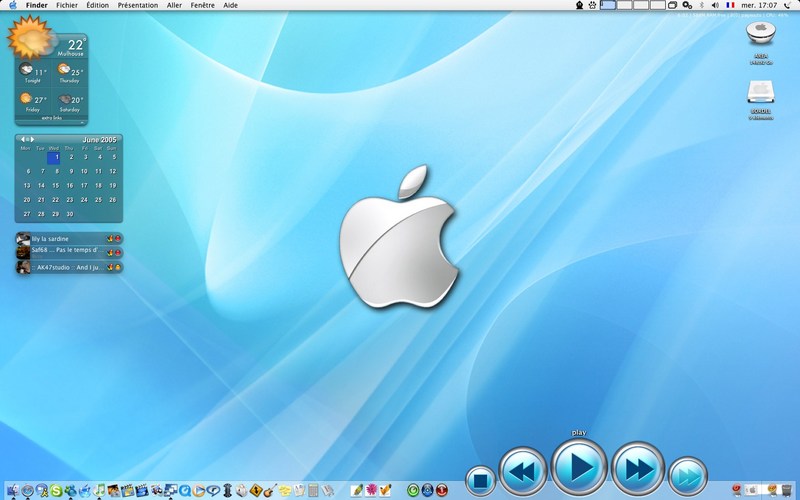Open iMovie clapperboard icon in Dock
The image size is (800, 500).
128,491
